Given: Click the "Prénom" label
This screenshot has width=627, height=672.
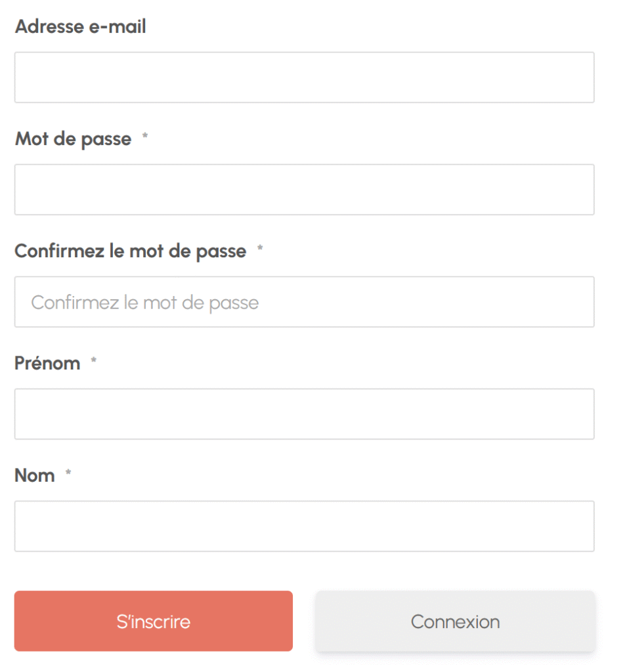Looking at the screenshot, I should (x=47, y=364).
